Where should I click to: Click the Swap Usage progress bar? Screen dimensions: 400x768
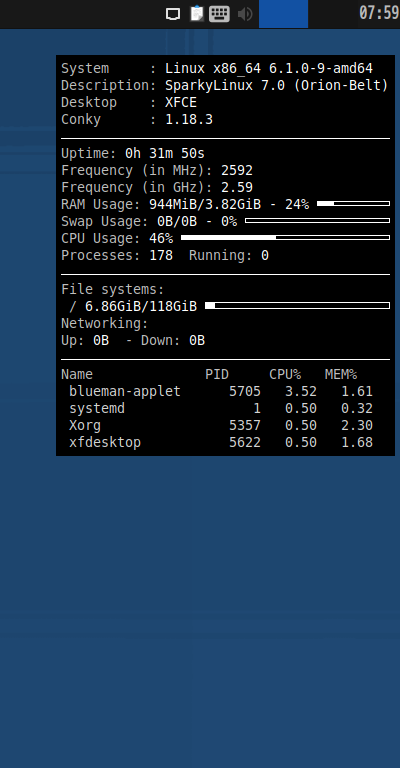click(x=317, y=220)
